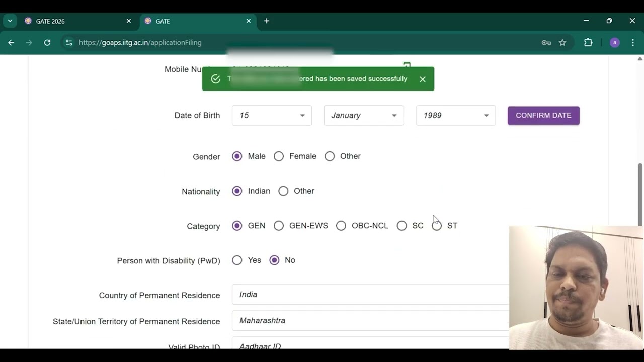Image resolution: width=644 pixels, height=362 pixels.
Task: Restore down the browser window
Action: (609, 21)
